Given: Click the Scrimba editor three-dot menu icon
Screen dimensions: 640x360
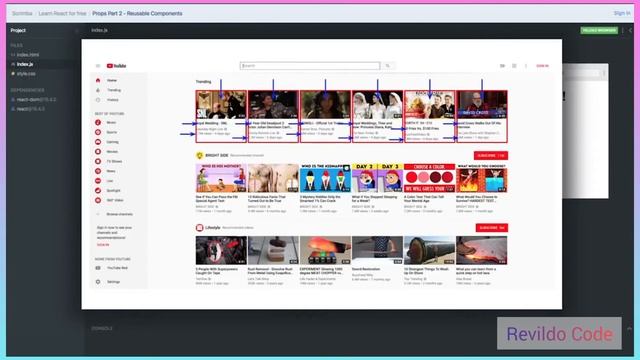Looking at the screenshot, I should tap(623, 31).
